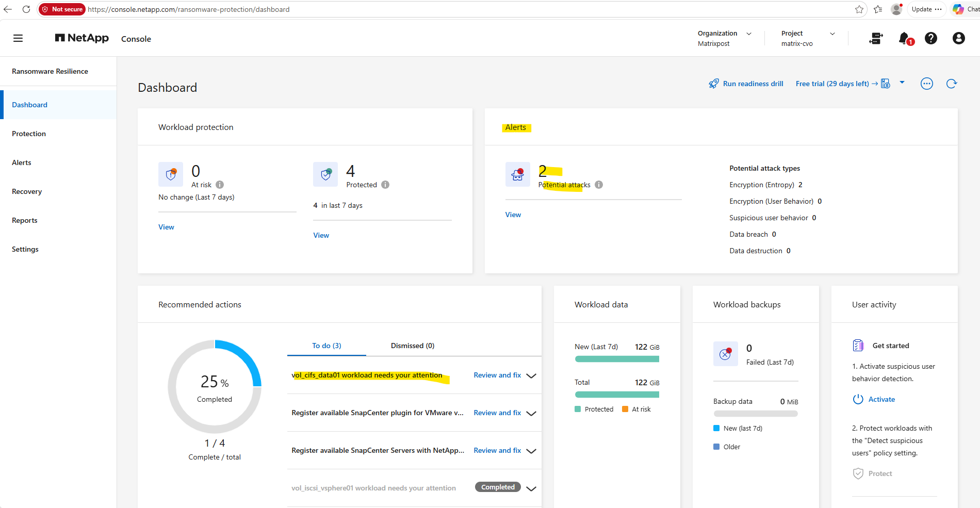980x508 pixels.
Task: Open Reports in the sidebar
Action: [58, 220]
